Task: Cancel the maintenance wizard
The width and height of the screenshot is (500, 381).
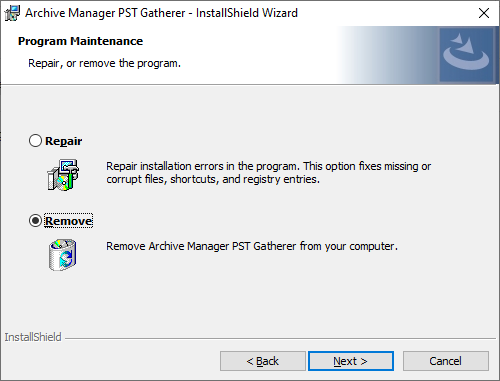Action: tap(446, 361)
